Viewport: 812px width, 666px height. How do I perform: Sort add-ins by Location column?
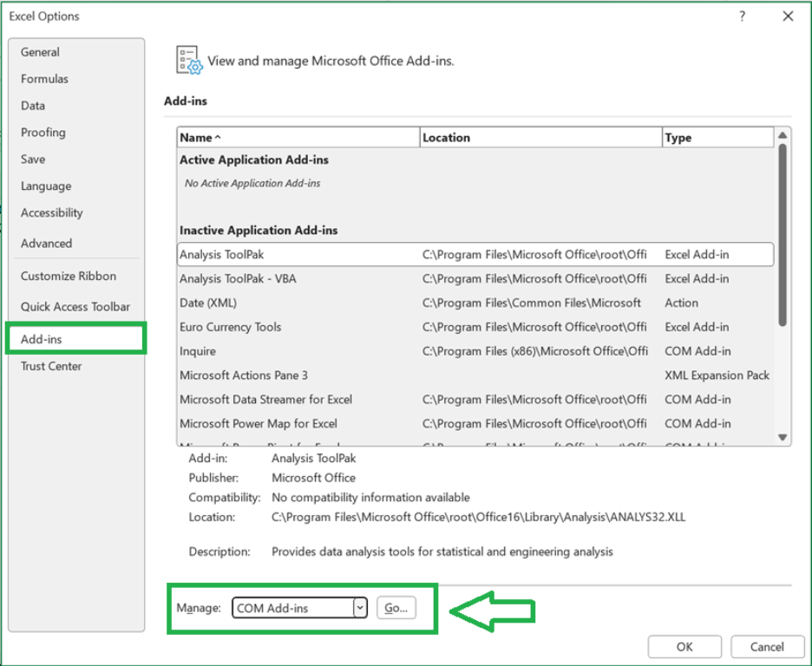click(x=540, y=138)
